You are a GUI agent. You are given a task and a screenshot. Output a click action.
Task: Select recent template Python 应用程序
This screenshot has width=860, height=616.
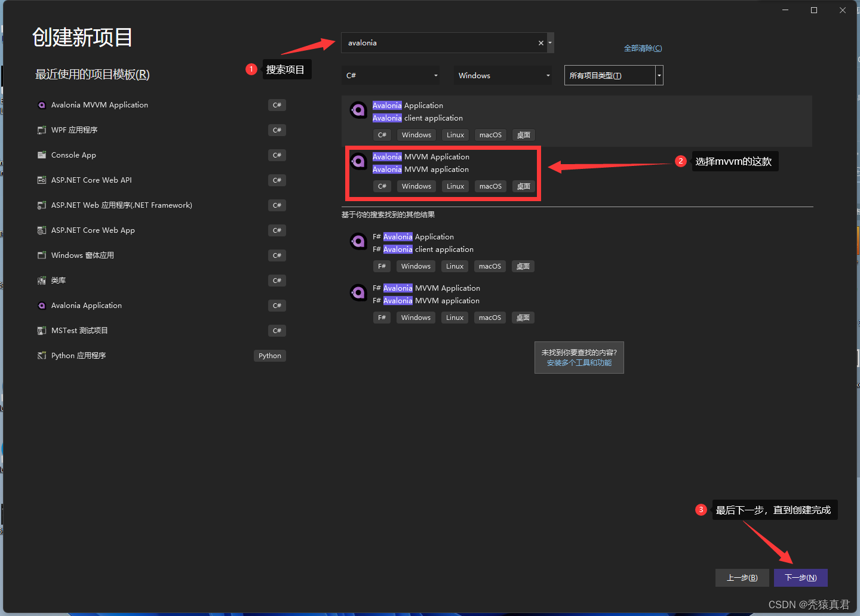pos(161,356)
